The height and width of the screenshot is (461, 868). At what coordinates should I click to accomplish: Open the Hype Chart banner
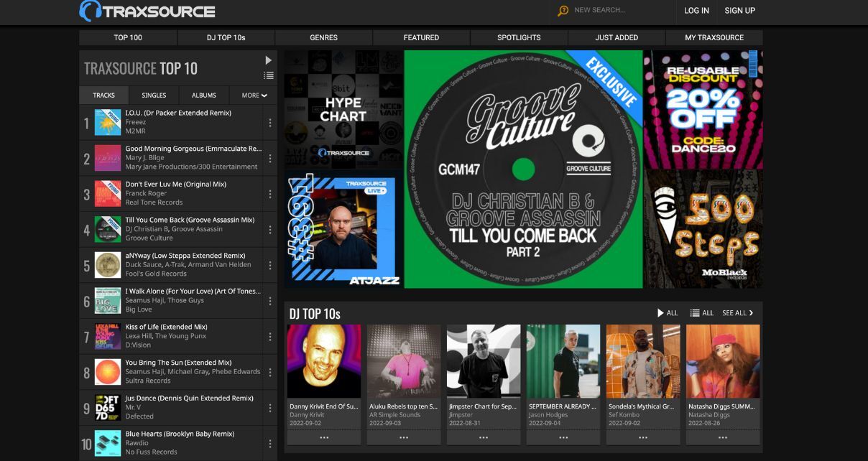click(x=343, y=109)
